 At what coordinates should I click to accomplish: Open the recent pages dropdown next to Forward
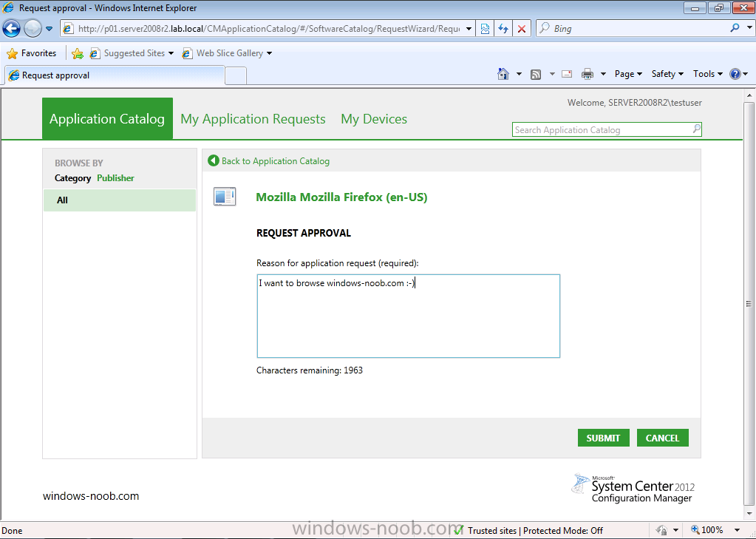50,29
